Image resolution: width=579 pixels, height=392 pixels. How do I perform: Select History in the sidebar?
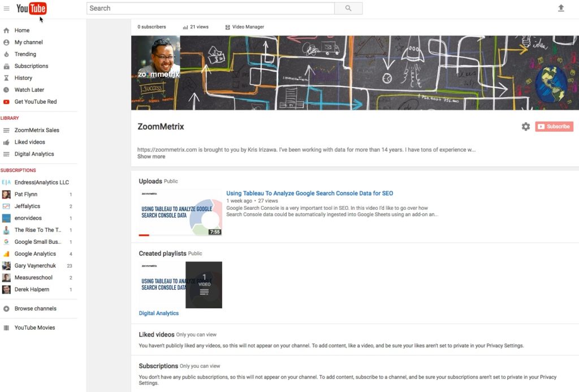23,77
